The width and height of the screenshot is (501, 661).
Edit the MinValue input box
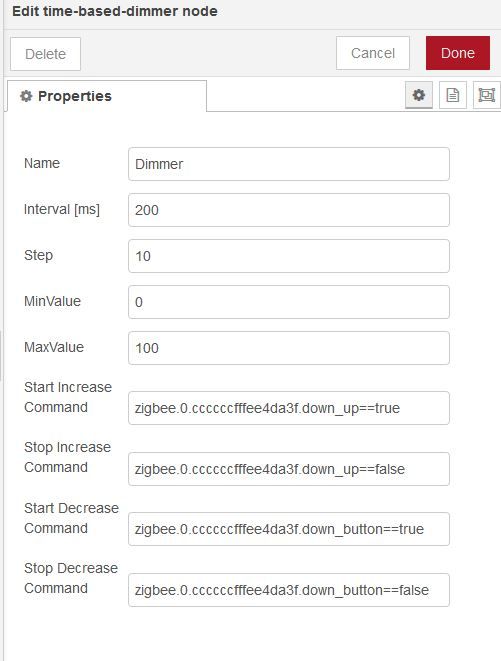click(289, 302)
